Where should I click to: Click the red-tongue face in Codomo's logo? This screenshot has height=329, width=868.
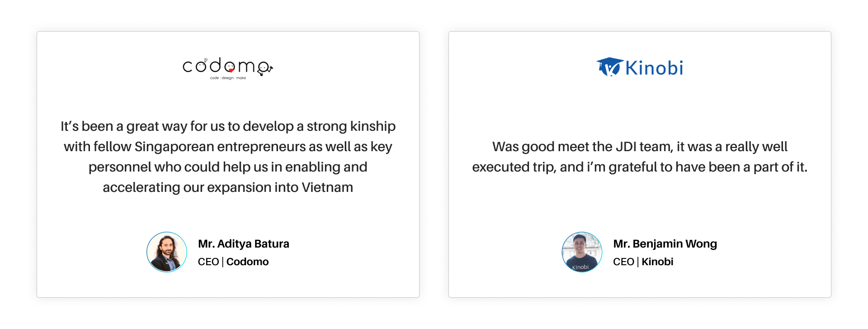pos(230,67)
